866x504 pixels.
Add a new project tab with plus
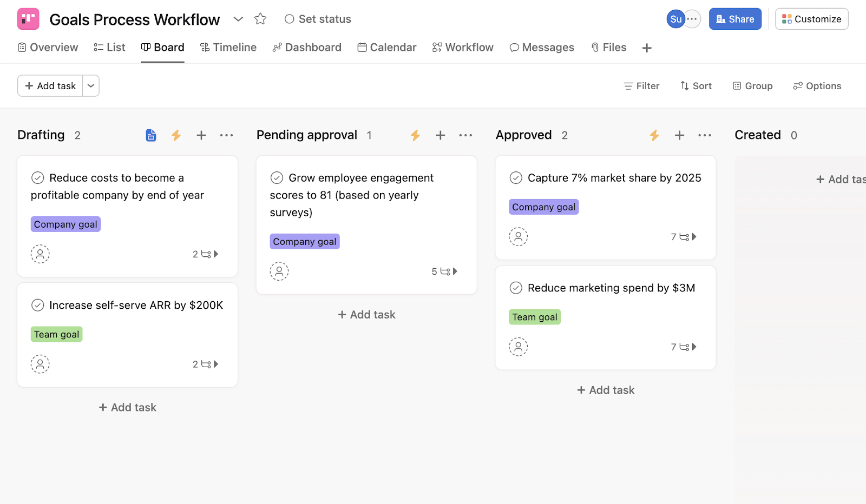pos(647,48)
